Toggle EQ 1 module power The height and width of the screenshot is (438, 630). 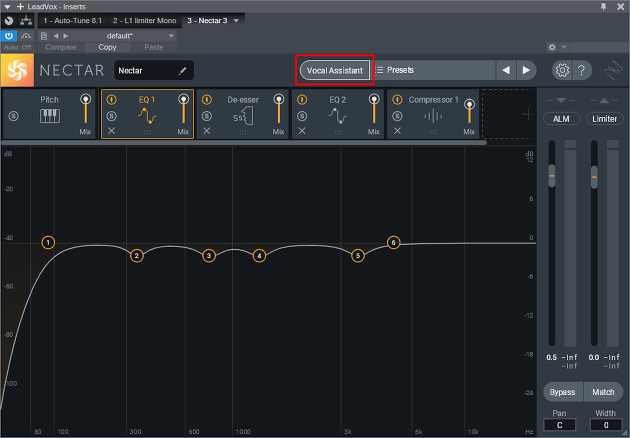coord(111,99)
